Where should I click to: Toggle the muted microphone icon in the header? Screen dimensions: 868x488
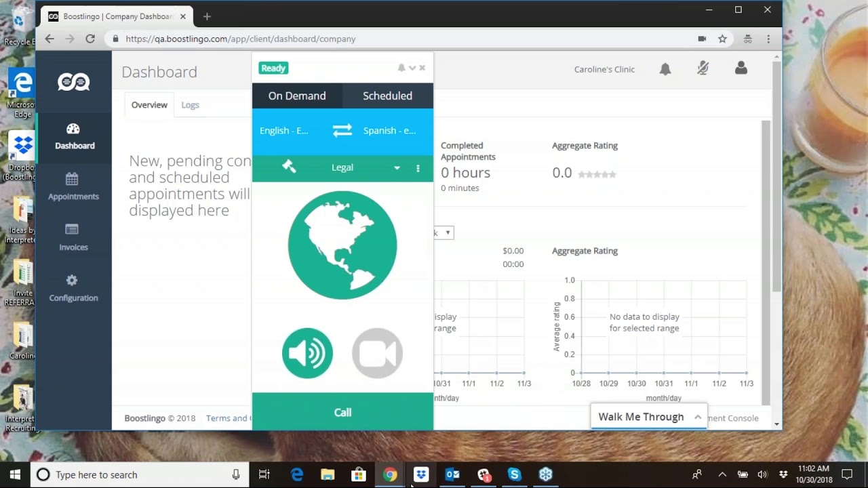pos(703,68)
